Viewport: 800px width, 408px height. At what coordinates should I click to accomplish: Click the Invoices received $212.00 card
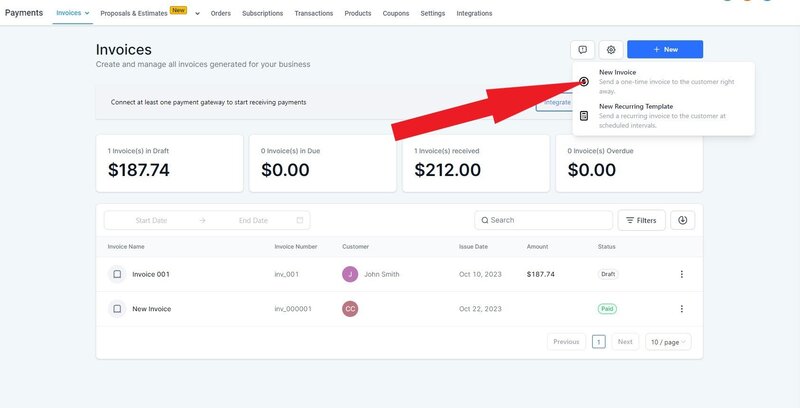point(476,164)
